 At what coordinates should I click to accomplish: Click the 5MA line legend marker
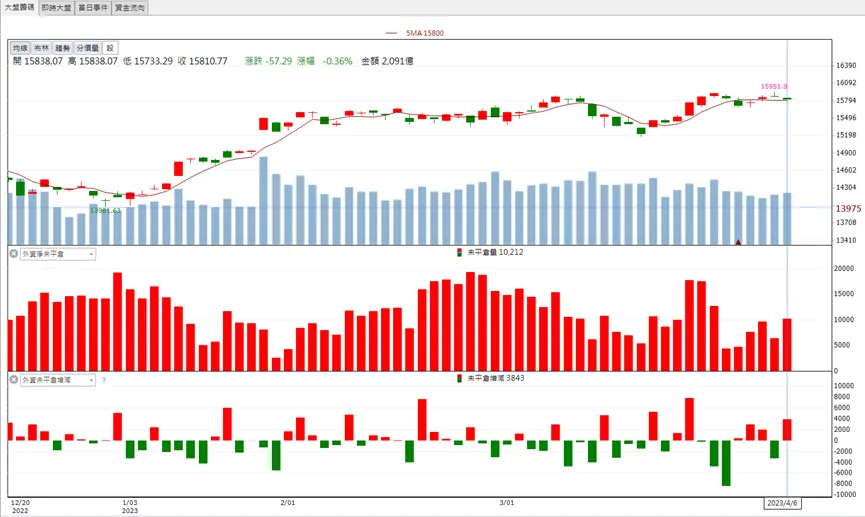click(x=391, y=33)
